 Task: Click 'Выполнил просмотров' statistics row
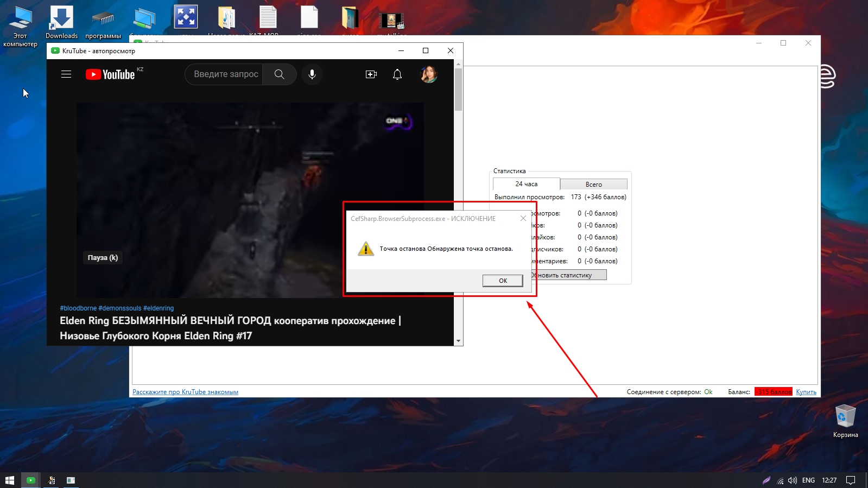(x=560, y=197)
